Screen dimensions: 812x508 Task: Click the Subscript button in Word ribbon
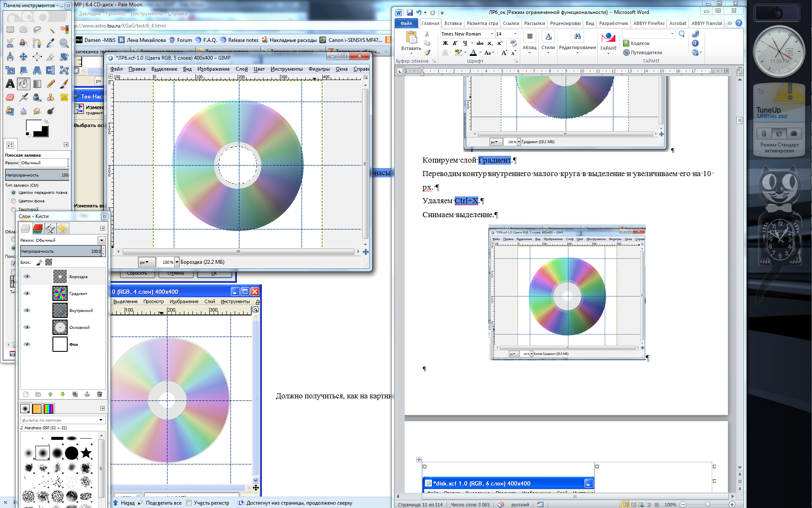pos(490,43)
